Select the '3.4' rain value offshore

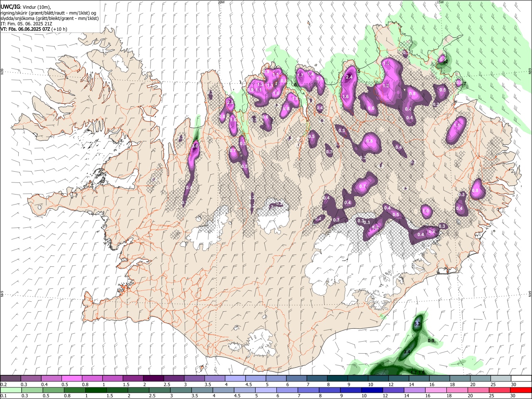407,352
